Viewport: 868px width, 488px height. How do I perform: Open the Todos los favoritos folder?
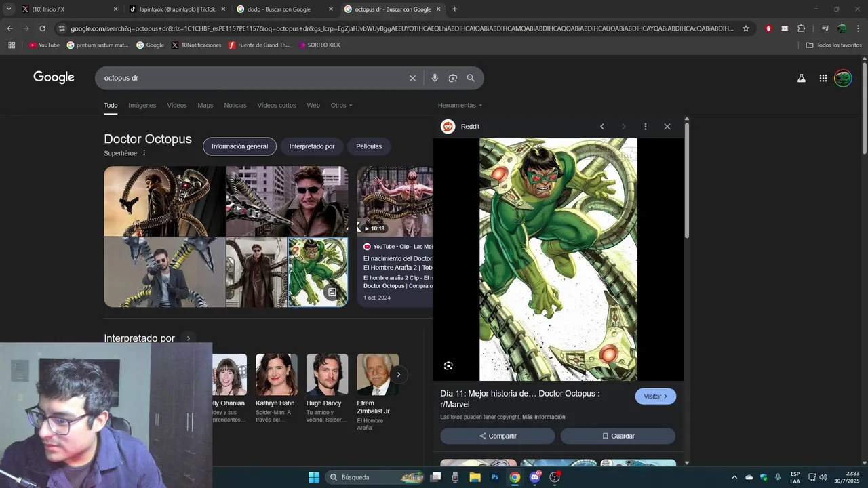[x=833, y=45]
